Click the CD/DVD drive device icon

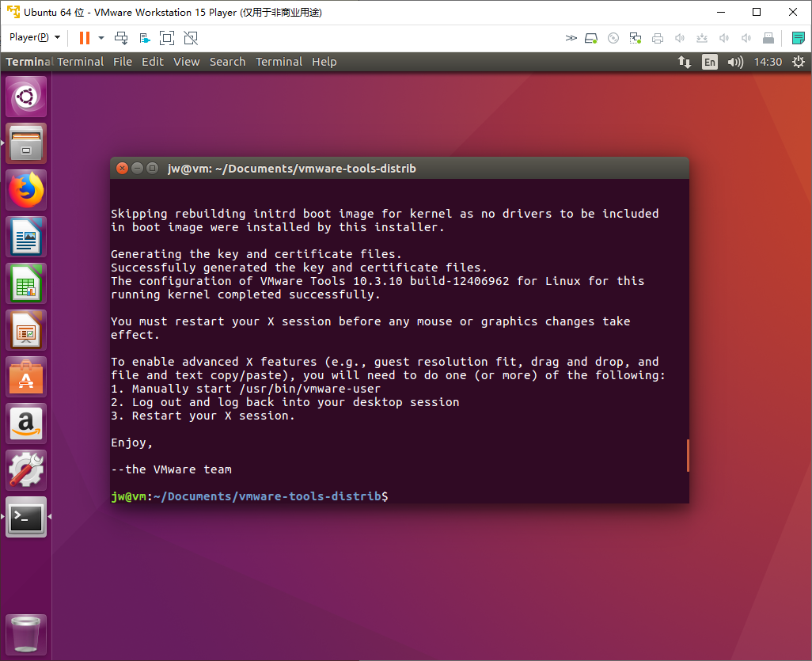tap(613, 38)
